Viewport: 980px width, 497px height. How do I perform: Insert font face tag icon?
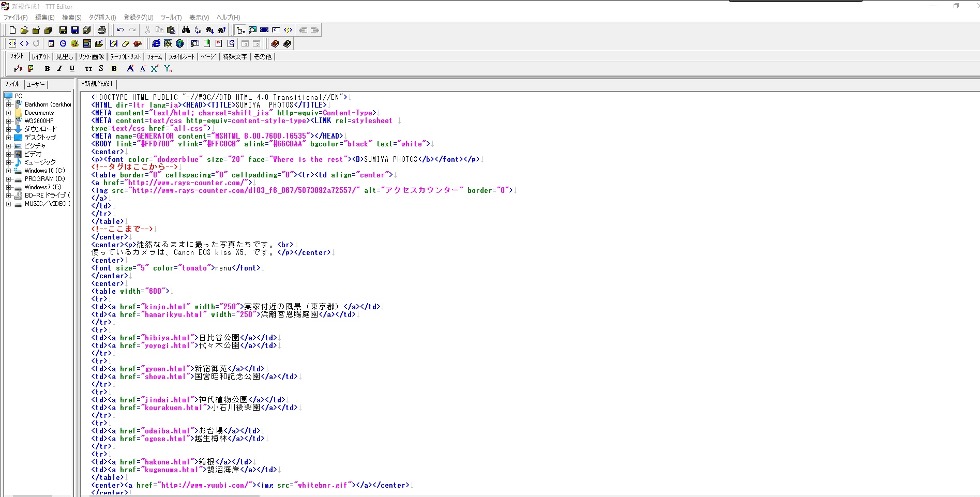tap(18, 68)
